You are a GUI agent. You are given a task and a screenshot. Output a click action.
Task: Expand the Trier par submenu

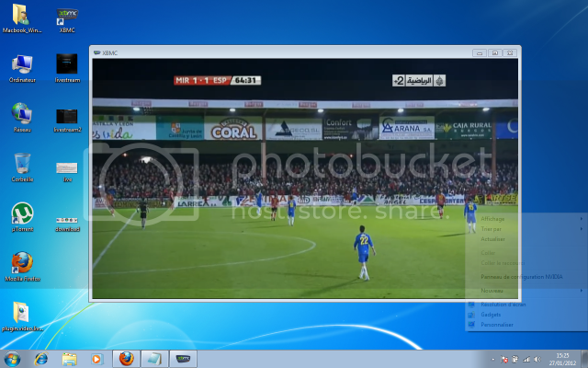(x=525, y=229)
